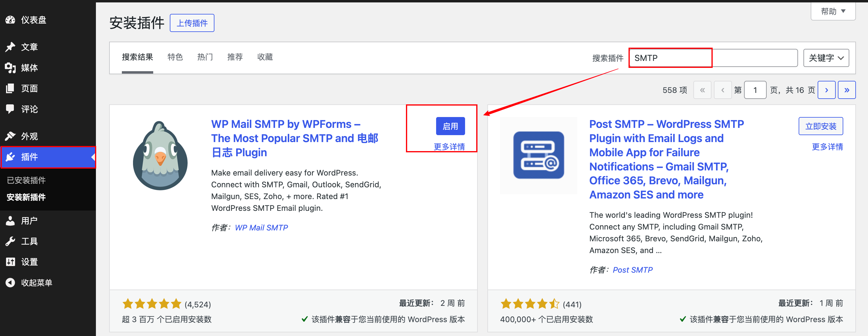Click the 工具 wrench icon

(x=11, y=241)
